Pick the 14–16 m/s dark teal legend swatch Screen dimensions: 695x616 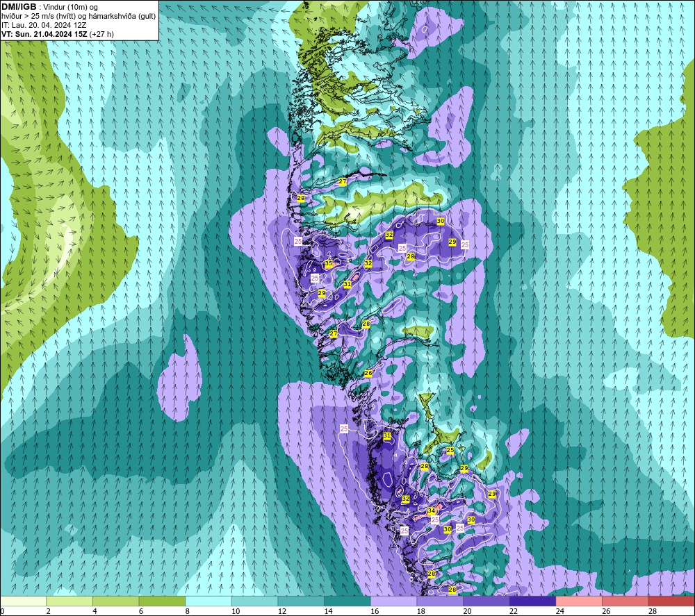(347, 601)
